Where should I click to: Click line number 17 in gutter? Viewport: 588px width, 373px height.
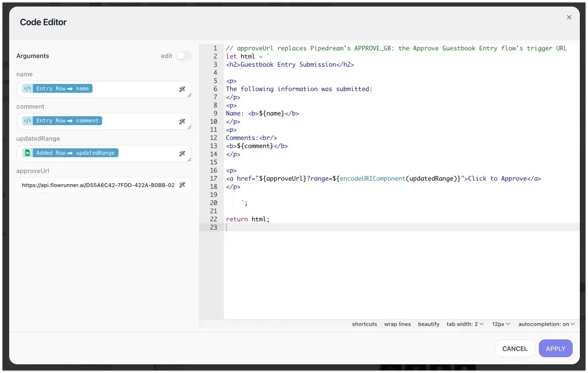[x=213, y=179]
